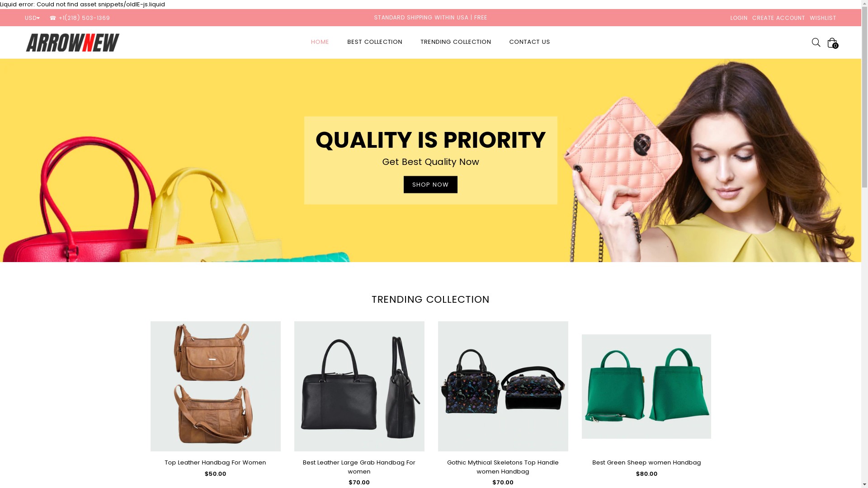
Task: Open Top Leather Handbag For Women title
Action: click(215, 463)
